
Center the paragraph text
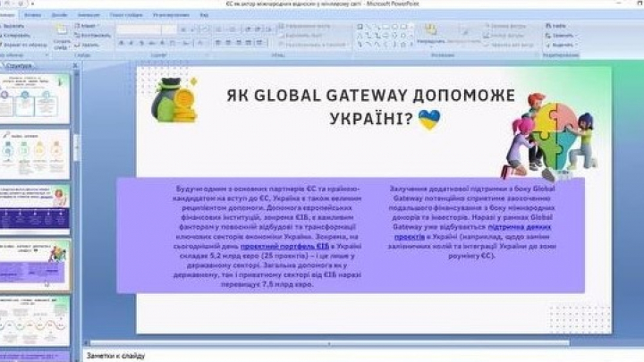tap(228, 43)
